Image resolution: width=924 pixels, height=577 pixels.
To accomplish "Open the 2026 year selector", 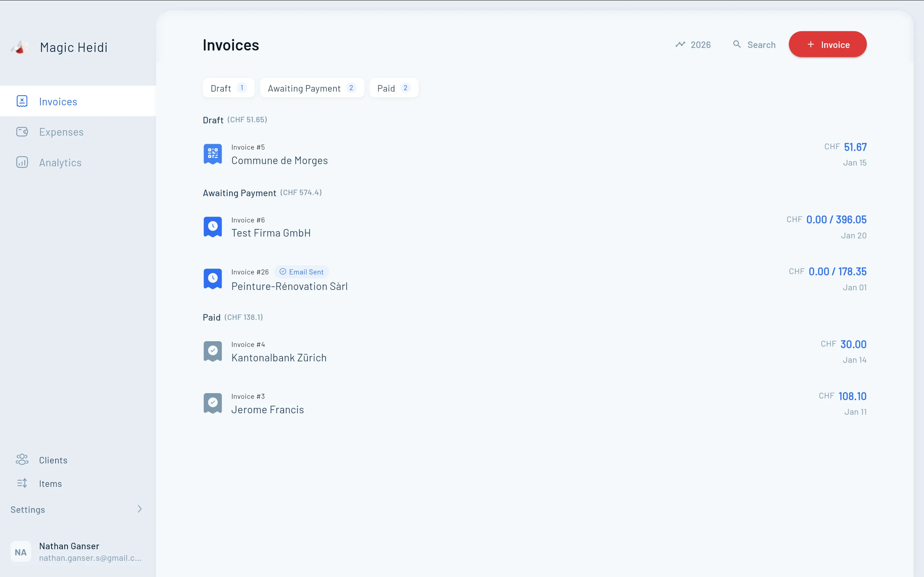I will 701,44.
